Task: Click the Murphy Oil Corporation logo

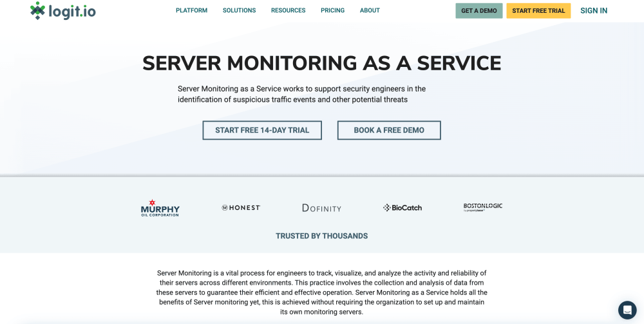Action: (160, 208)
